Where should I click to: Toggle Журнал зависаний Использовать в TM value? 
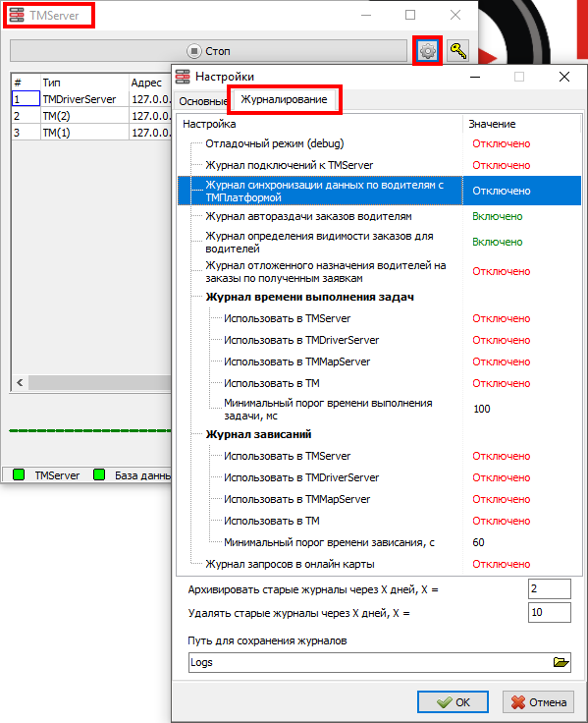click(501, 521)
